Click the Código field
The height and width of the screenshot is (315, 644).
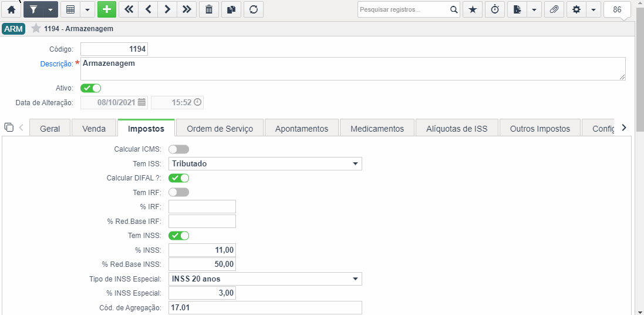click(114, 49)
